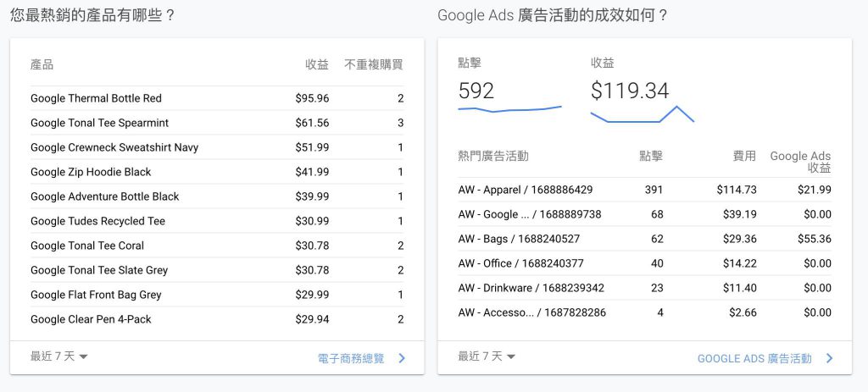Click the 點擊 sparkline chart
The image size is (868, 392).
(x=509, y=109)
